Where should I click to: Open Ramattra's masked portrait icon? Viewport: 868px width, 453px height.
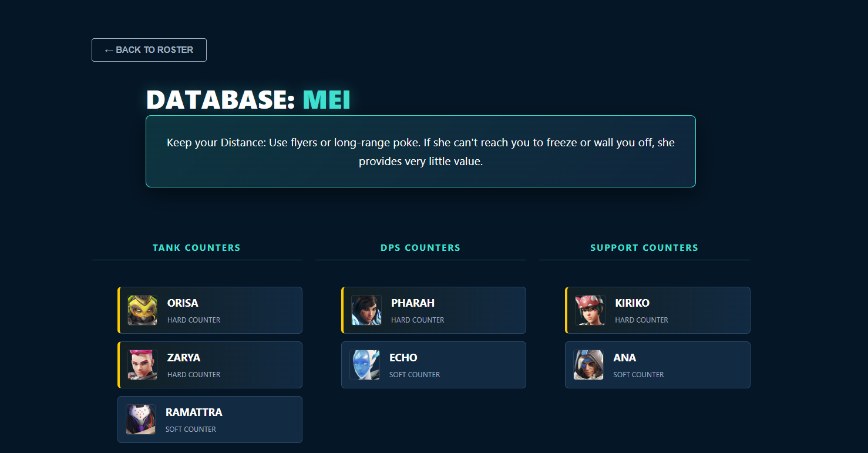tap(141, 420)
